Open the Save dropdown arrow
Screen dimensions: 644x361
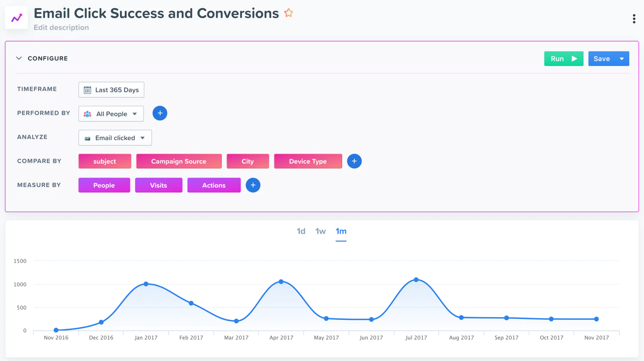pos(622,59)
